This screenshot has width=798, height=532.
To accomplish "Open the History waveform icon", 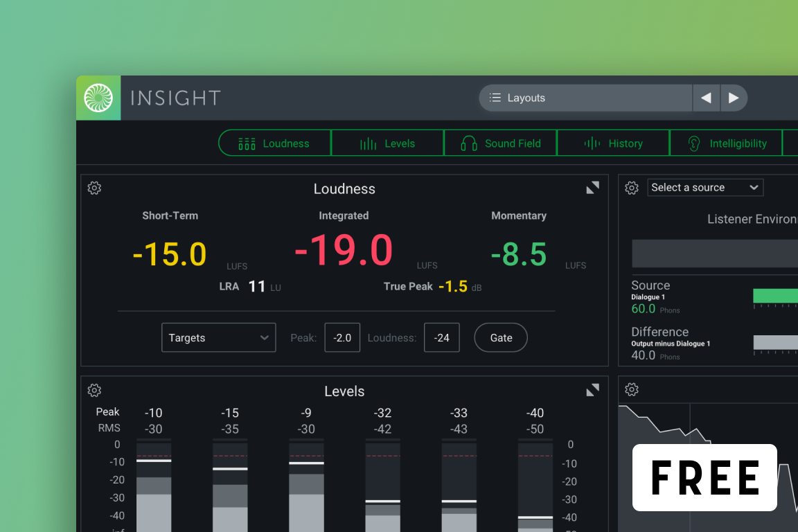I will (592, 143).
